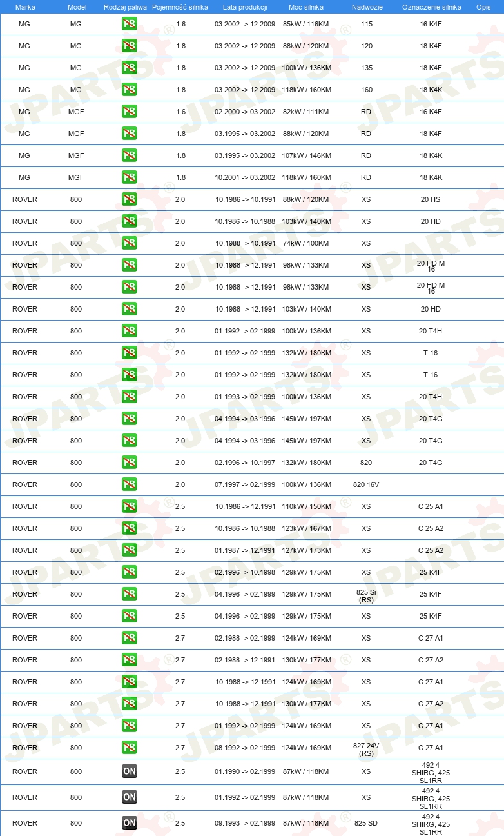The width and height of the screenshot is (504, 836).
Task: Click PB icon in the C 25 A1 row
Action: pyautogui.click(x=130, y=507)
